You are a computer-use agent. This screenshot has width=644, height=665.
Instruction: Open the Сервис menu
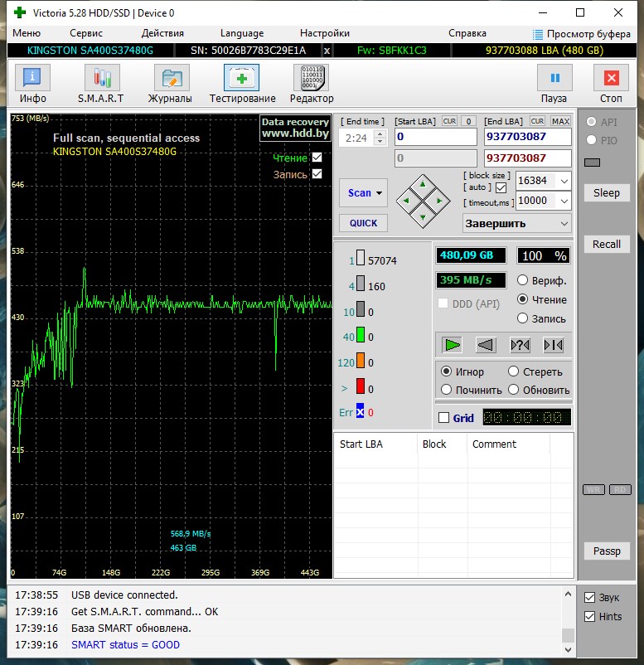pos(86,33)
